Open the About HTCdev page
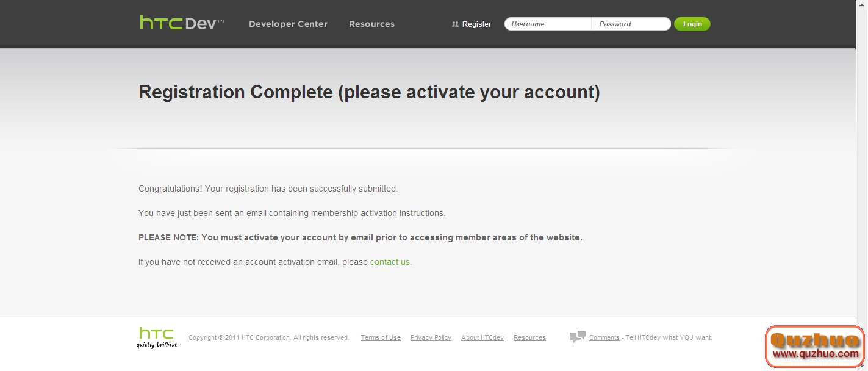 point(482,337)
